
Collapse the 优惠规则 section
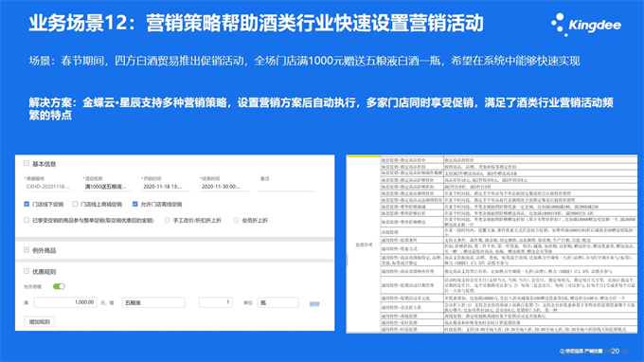27,271
